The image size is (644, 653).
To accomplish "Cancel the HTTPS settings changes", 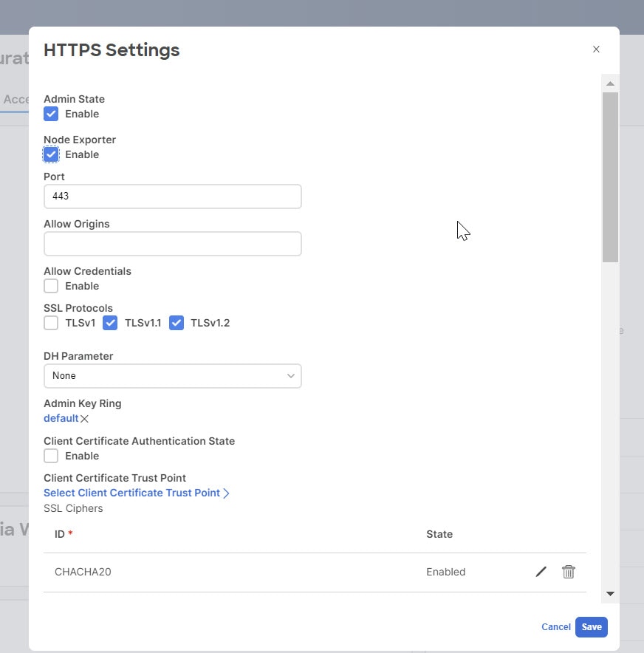I will pyautogui.click(x=555, y=627).
